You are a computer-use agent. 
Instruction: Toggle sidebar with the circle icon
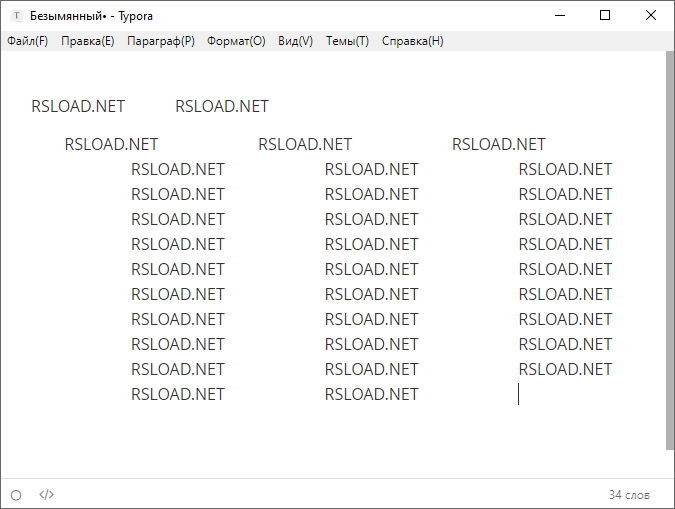[x=16, y=495]
